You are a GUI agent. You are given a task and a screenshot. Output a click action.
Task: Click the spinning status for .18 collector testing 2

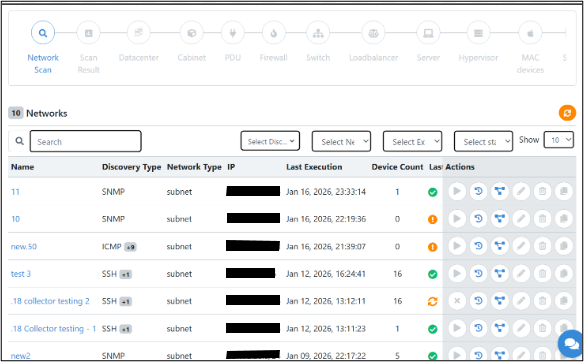[432, 301]
